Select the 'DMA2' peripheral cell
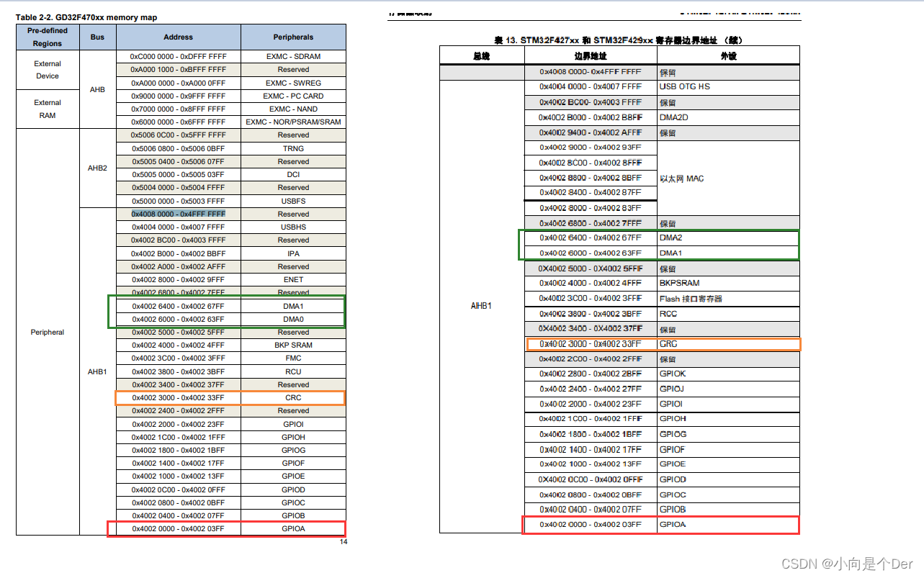This screenshot has height=578, width=924. 728,237
